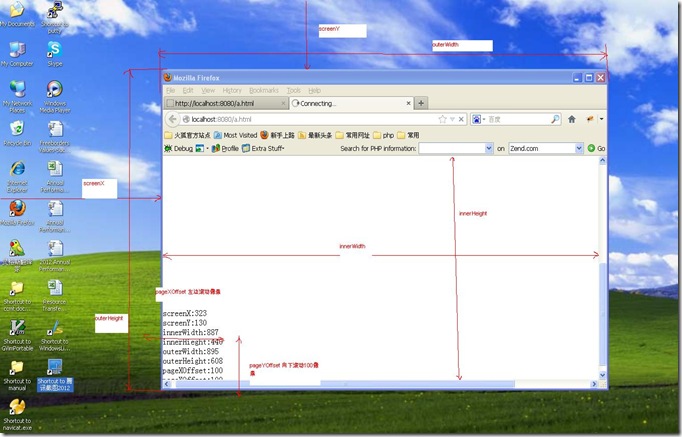Viewport: 682px width, 437px height.
Task: Open the Shortcut to manual folder
Action: click(x=17, y=375)
